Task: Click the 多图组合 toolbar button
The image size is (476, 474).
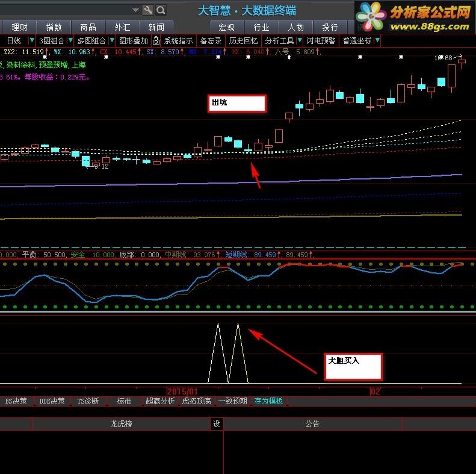Action: pos(91,41)
